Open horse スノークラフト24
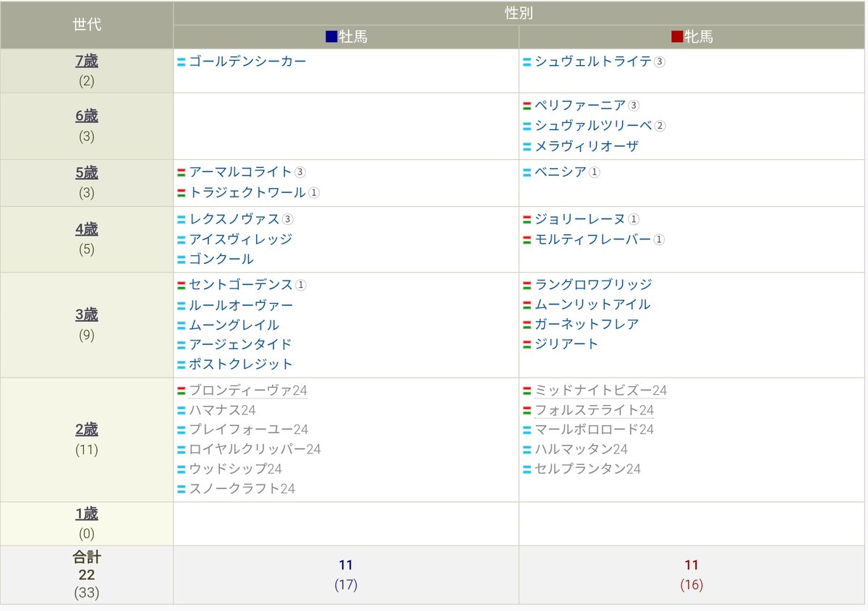This screenshot has width=868, height=611. 242,489
